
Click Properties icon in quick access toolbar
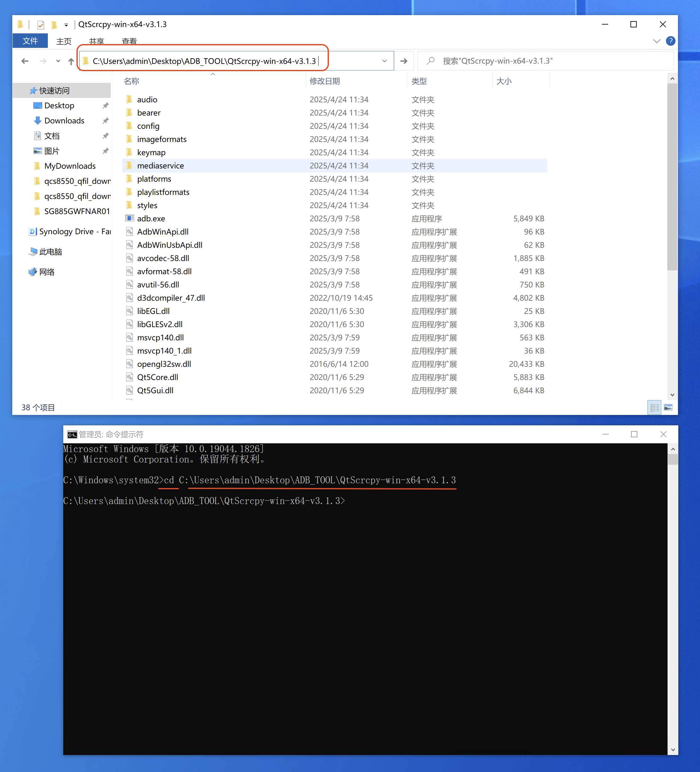pos(41,25)
